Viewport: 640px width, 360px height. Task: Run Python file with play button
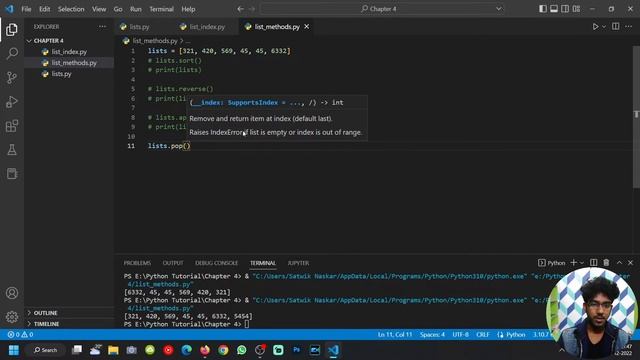tap(596, 27)
